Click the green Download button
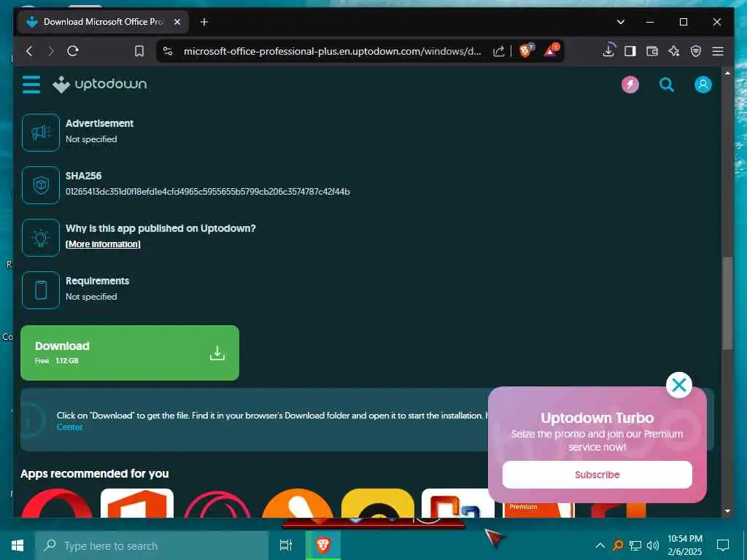The width and height of the screenshot is (747, 560). tap(130, 353)
